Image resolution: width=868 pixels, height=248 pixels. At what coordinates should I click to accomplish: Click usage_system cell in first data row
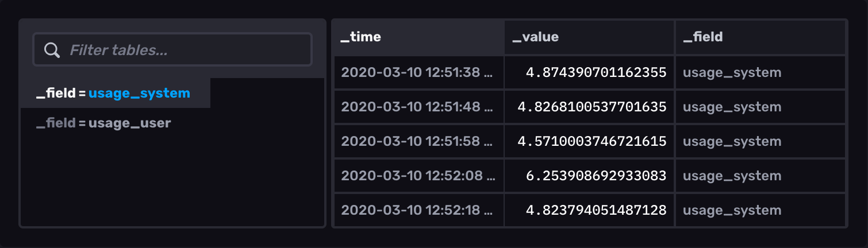[x=732, y=72]
